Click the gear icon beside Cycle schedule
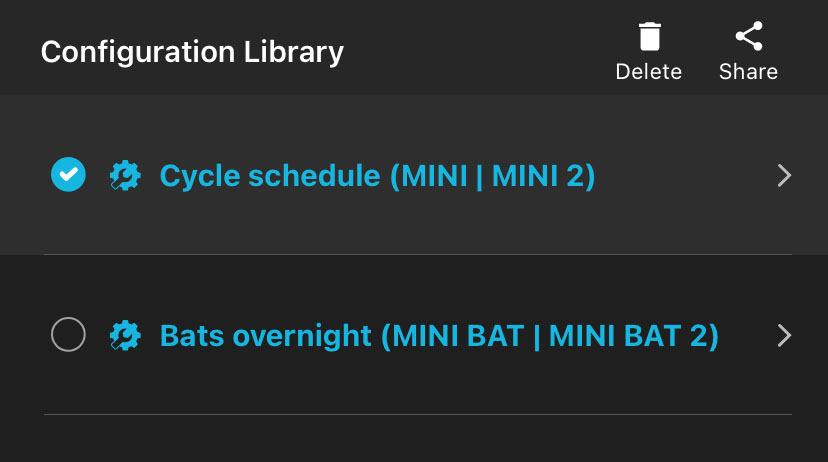Screen dimensions: 828x462 tap(125, 176)
